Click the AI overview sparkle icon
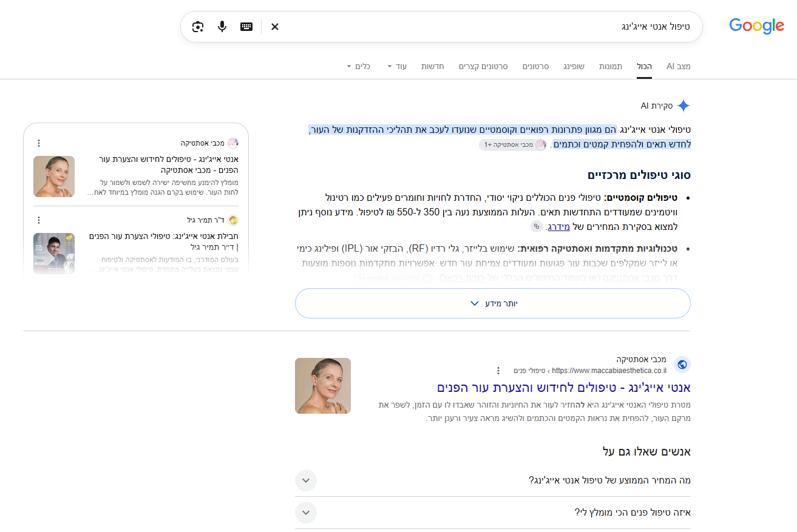Screen dimensions: 797x532 click(683, 106)
